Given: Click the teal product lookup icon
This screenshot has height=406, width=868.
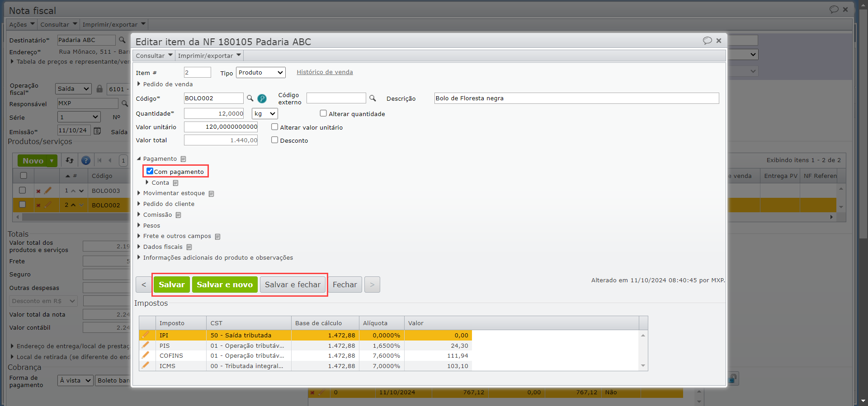Looking at the screenshot, I should tap(262, 98).
